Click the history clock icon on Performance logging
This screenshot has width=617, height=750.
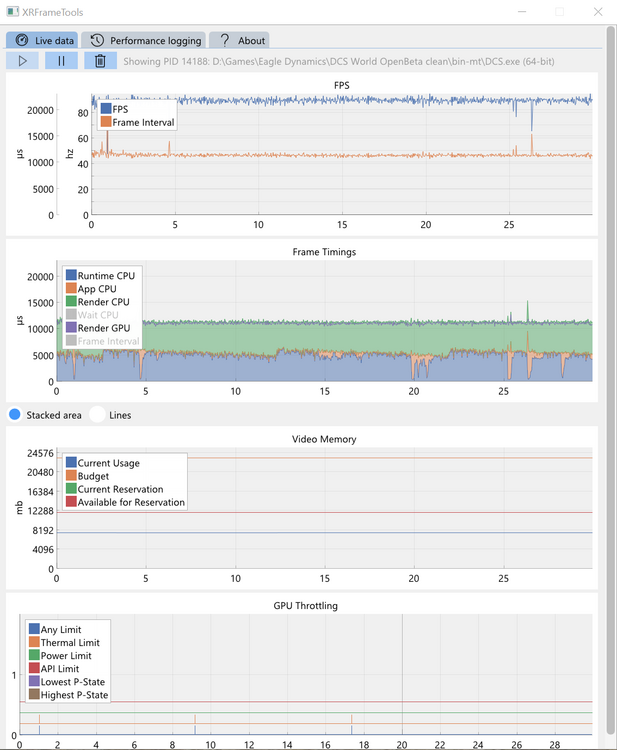pos(97,40)
